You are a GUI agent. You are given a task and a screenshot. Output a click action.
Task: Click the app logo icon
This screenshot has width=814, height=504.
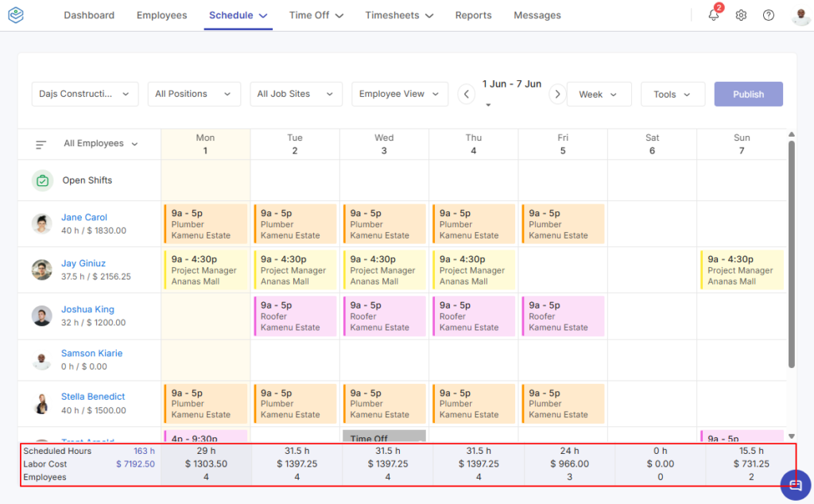tap(16, 15)
